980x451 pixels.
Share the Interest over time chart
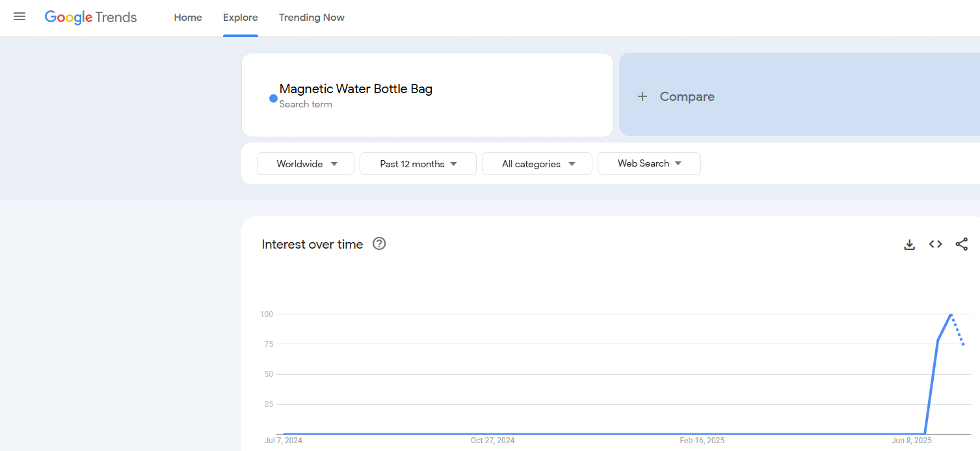coord(962,244)
